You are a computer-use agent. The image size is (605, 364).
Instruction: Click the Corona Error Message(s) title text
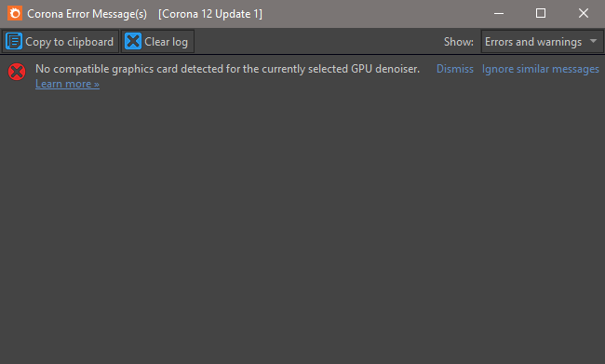coord(87,14)
